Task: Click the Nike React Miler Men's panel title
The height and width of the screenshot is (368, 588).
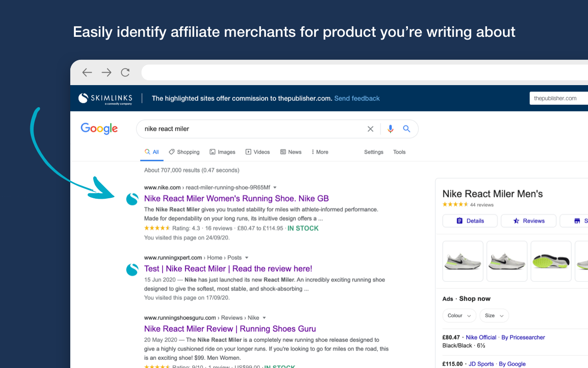Action: coord(492,194)
